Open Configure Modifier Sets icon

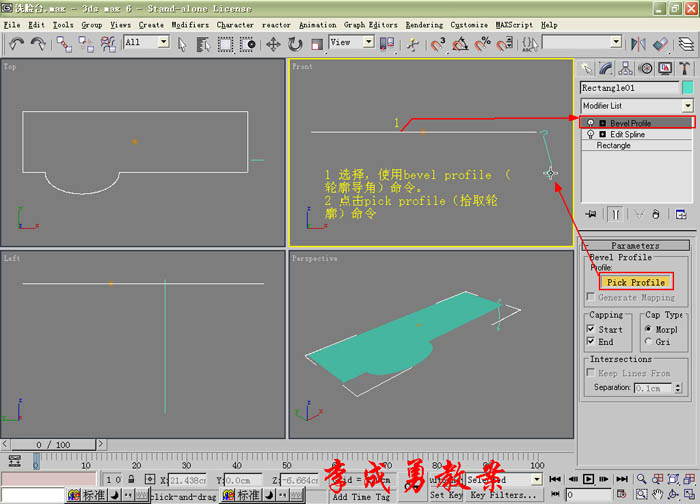[681, 214]
